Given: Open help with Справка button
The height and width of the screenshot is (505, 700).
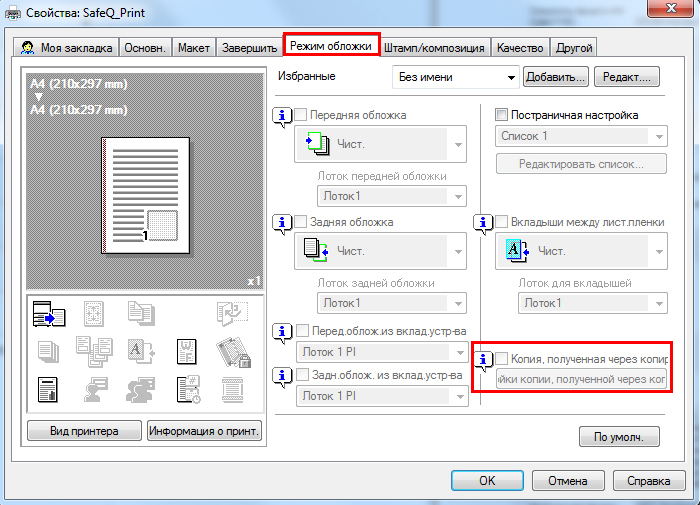Looking at the screenshot, I should point(649,481).
